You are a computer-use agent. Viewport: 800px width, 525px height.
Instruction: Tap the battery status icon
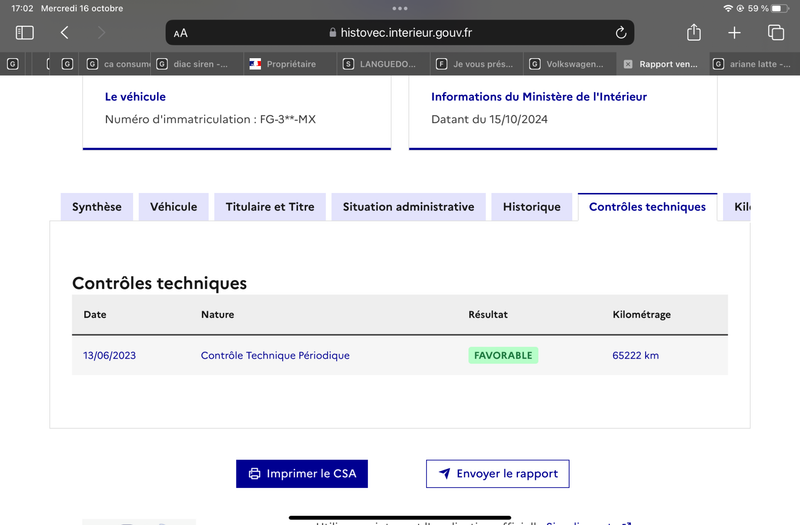pos(780,8)
